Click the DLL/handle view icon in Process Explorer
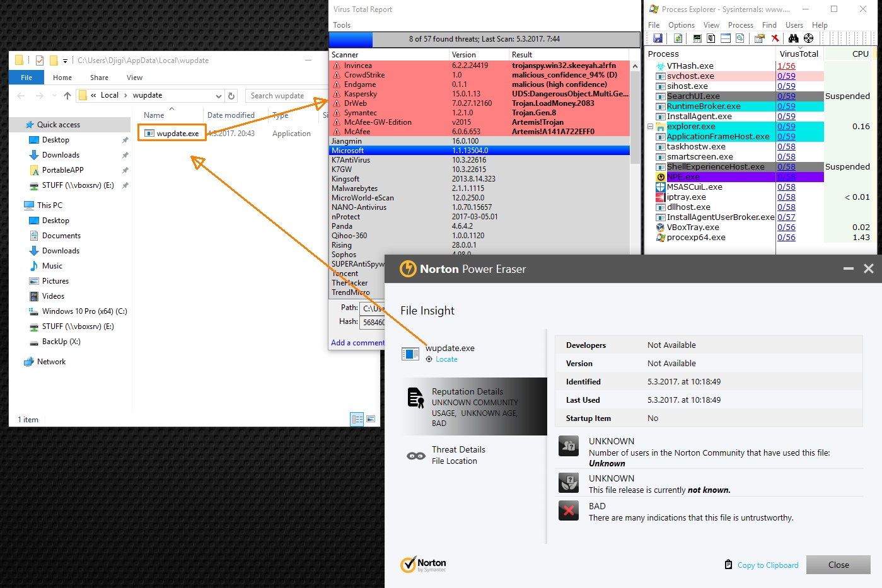The width and height of the screenshot is (882, 588). click(x=740, y=38)
